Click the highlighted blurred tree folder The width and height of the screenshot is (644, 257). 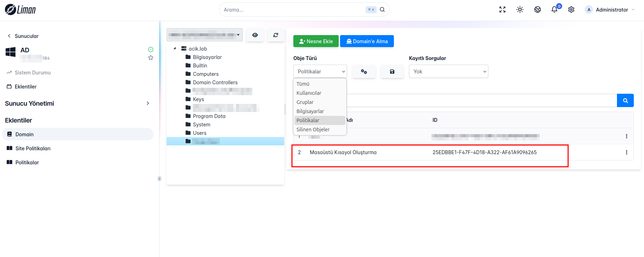tap(225, 141)
